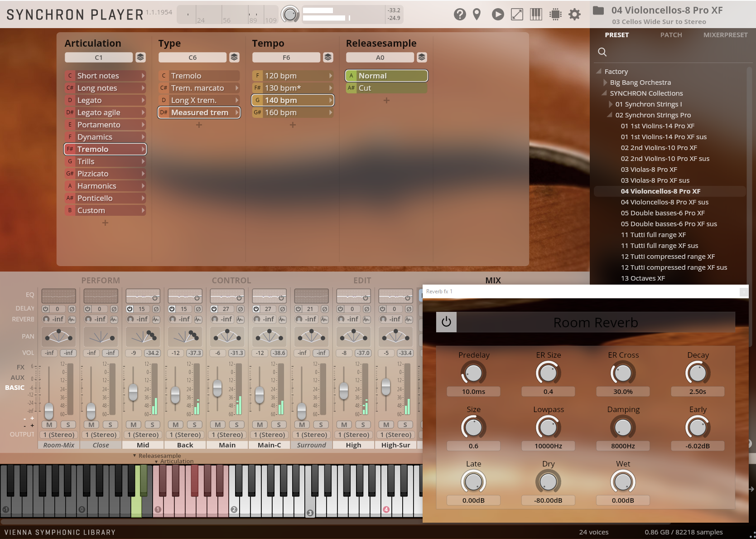Mute the Room-Mix channel
The image size is (756, 539).
[x=49, y=425]
